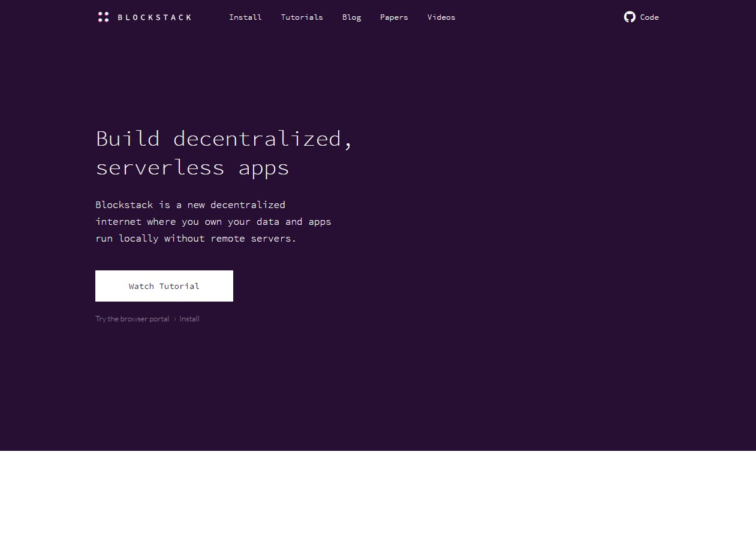Click the Watch Tutorial button

164,286
